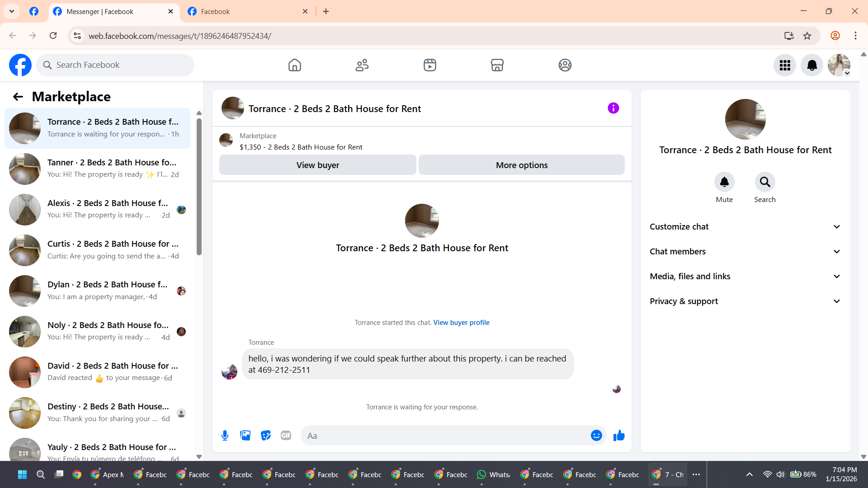868x488 pixels.
Task: Open Facebook notifications bell
Action: coord(812,65)
